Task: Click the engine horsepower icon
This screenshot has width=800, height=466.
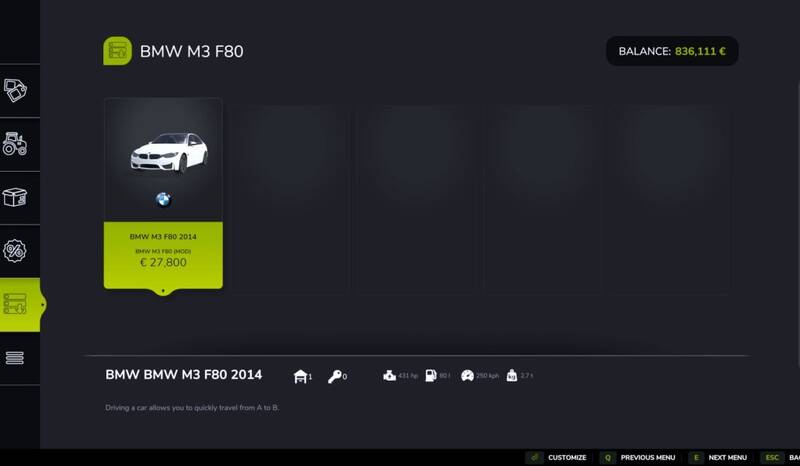Action: click(389, 376)
